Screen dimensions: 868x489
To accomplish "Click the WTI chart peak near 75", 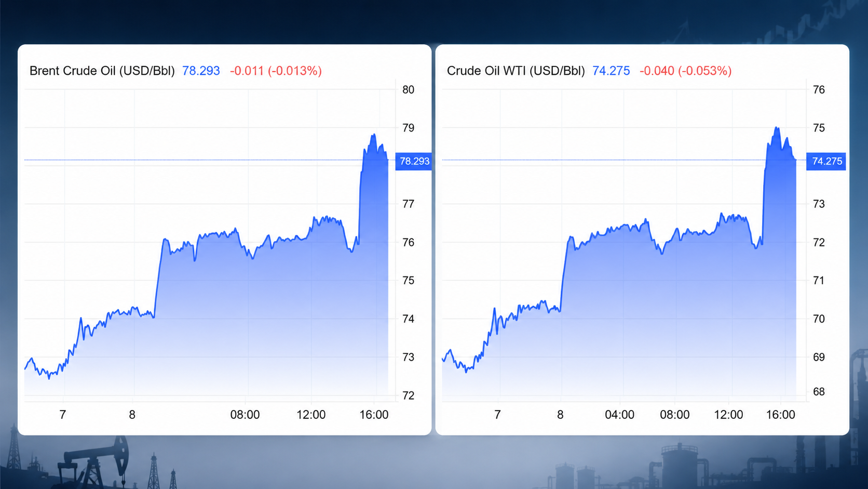I will coord(777,128).
